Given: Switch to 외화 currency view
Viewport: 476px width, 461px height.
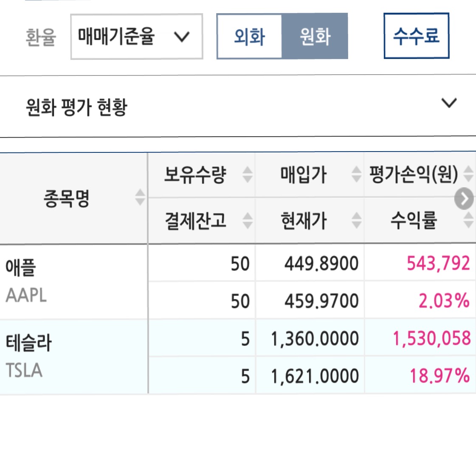Looking at the screenshot, I should click(x=250, y=36).
